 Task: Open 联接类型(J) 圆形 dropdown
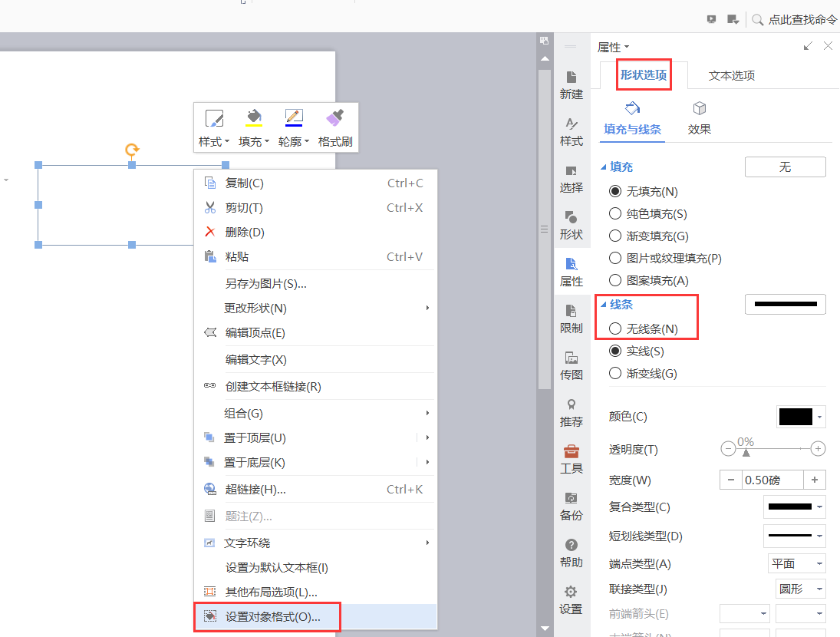click(800, 589)
